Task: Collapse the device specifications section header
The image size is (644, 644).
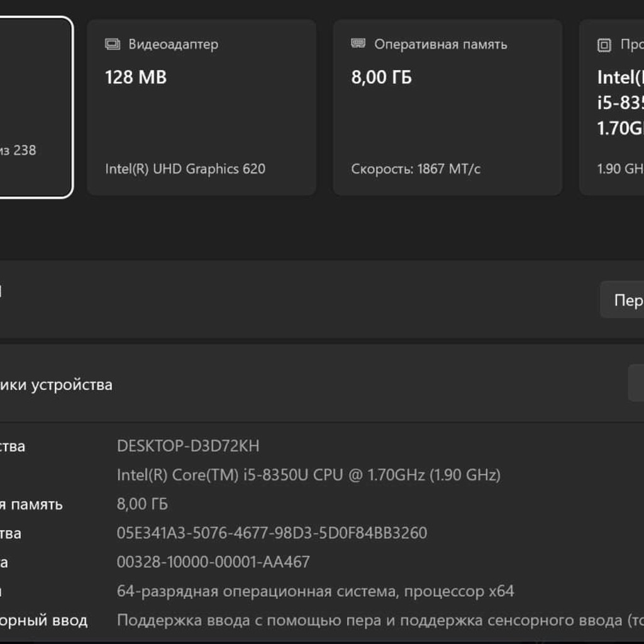Action: [x=322, y=383]
